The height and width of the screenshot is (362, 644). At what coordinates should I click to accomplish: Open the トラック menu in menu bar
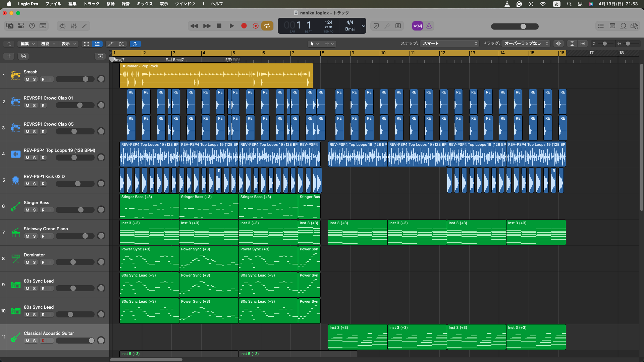pos(91,4)
